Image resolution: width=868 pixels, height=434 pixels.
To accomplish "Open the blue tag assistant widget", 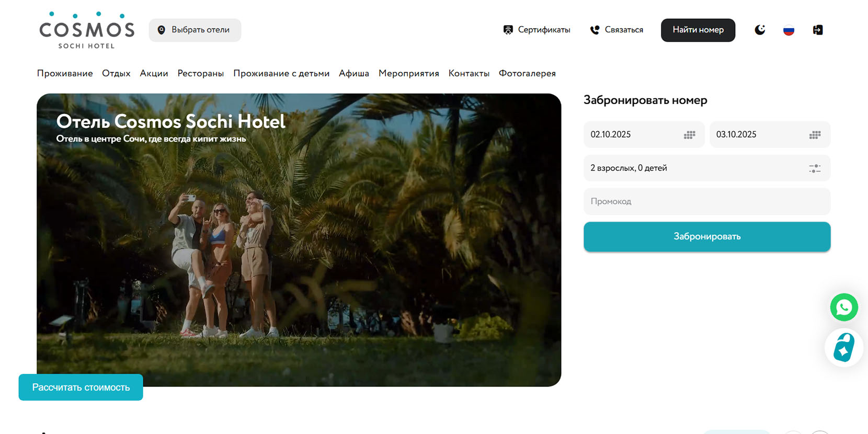I will tap(843, 348).
